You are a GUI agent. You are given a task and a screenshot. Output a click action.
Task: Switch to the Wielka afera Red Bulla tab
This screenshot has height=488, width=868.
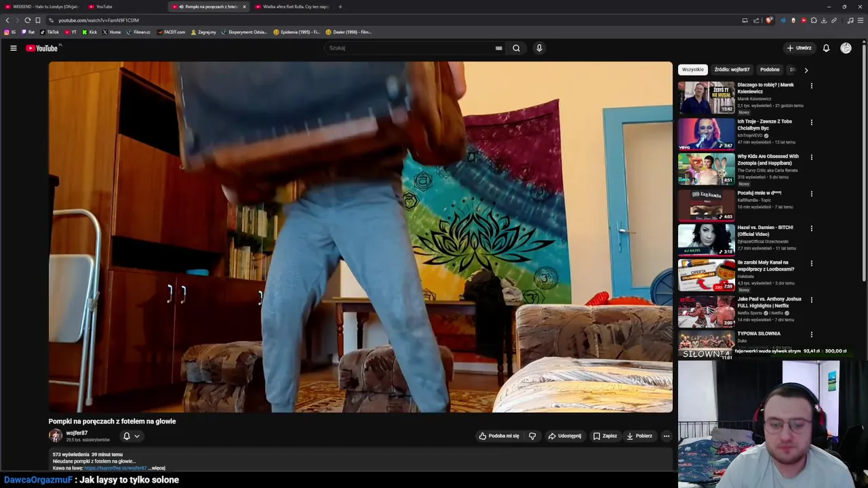(x=292, y=7)
